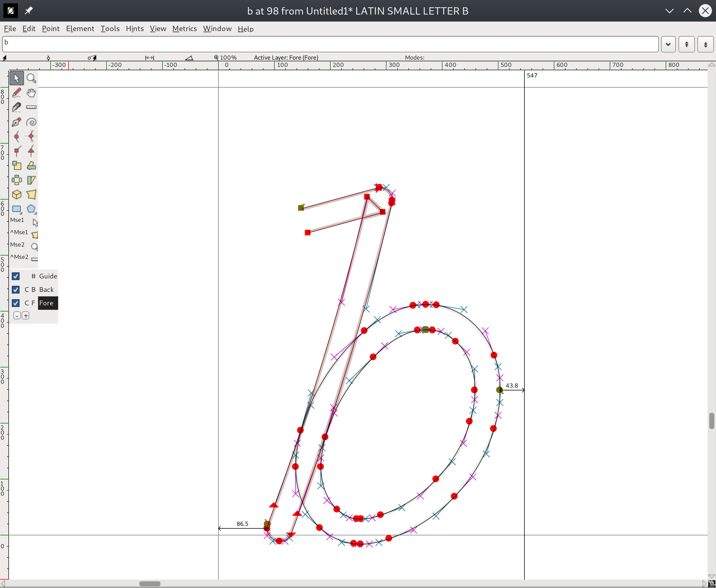Select the Spiro drawing tool
The height and width of the screenshot is (588, 716).
31,122
